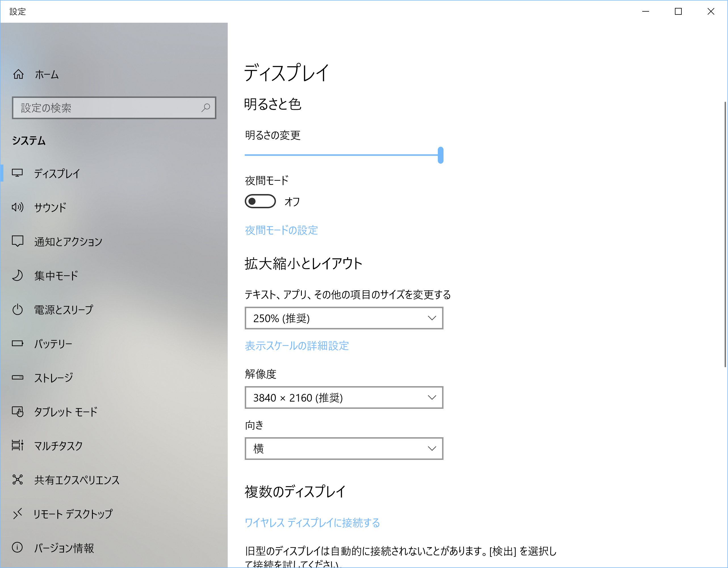728x568 pixels.
Task: Click the brightness slider handle
Action: point(440,155)
